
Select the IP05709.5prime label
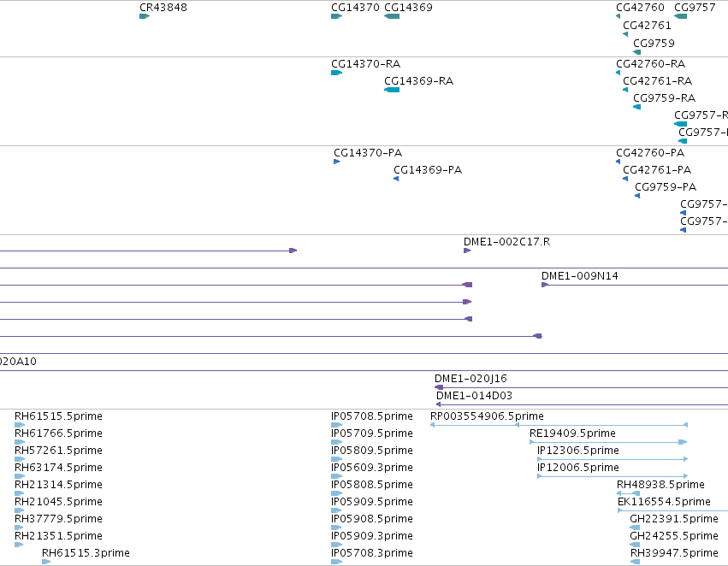point(372,433)
